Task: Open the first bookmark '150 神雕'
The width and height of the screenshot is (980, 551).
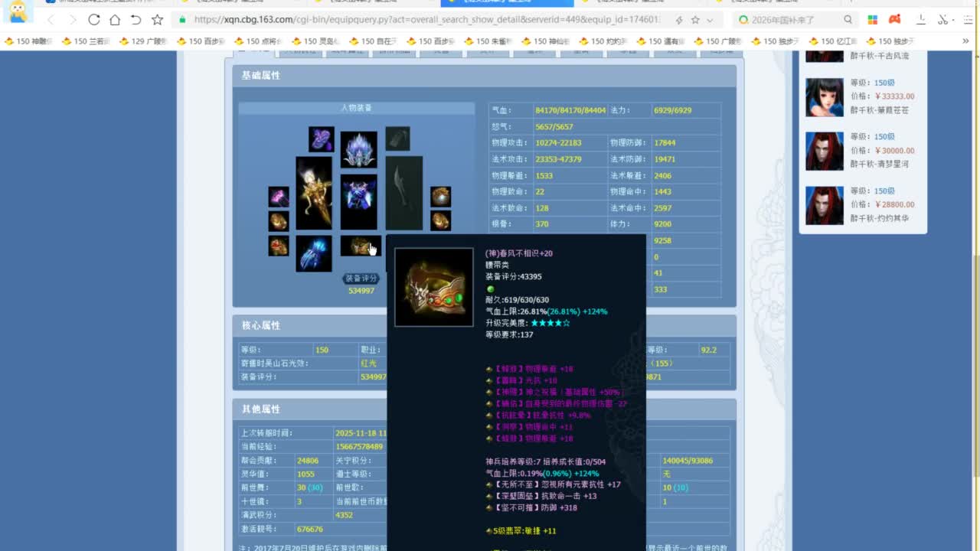Action: click(28, 41)
